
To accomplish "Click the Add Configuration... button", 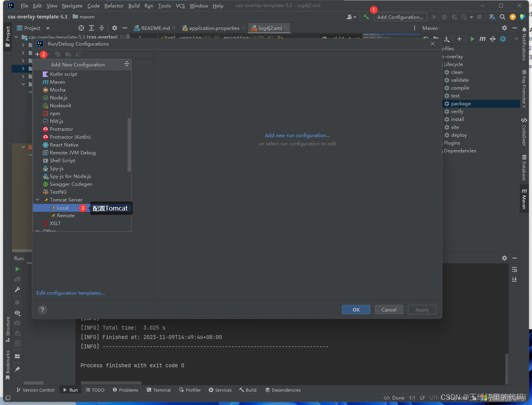I will (400, 17).
